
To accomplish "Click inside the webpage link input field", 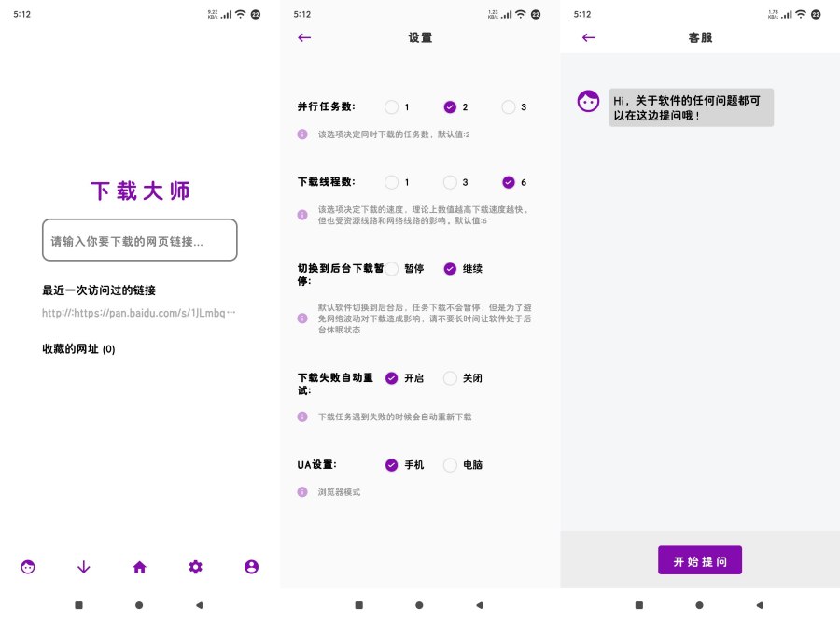I will tap(139, 240).
